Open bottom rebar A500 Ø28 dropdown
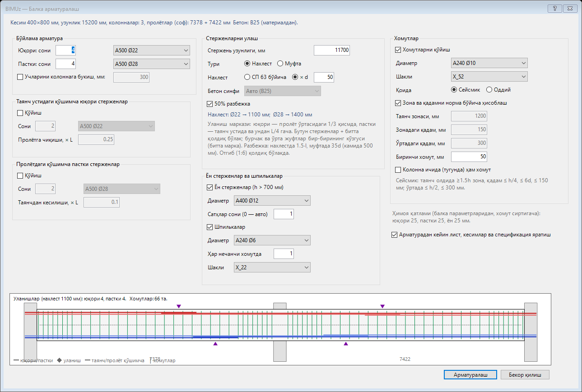582x392 pixels. 151,64
